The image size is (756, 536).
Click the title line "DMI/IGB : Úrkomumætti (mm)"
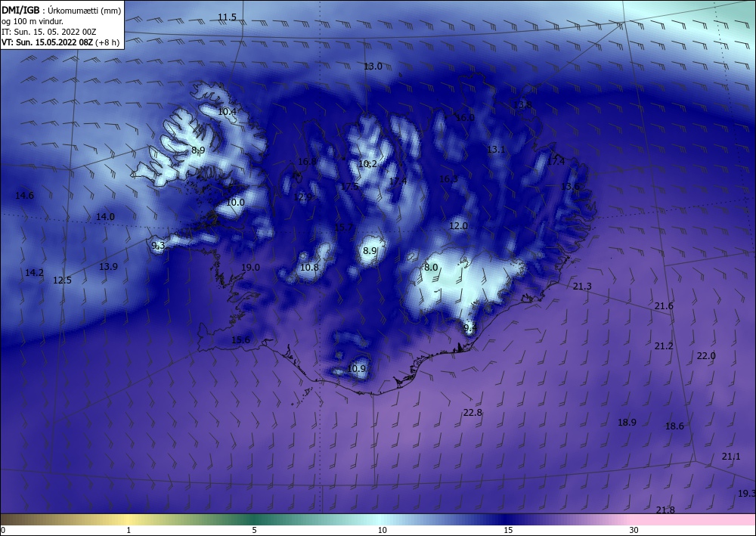click(x=61, y=9)
